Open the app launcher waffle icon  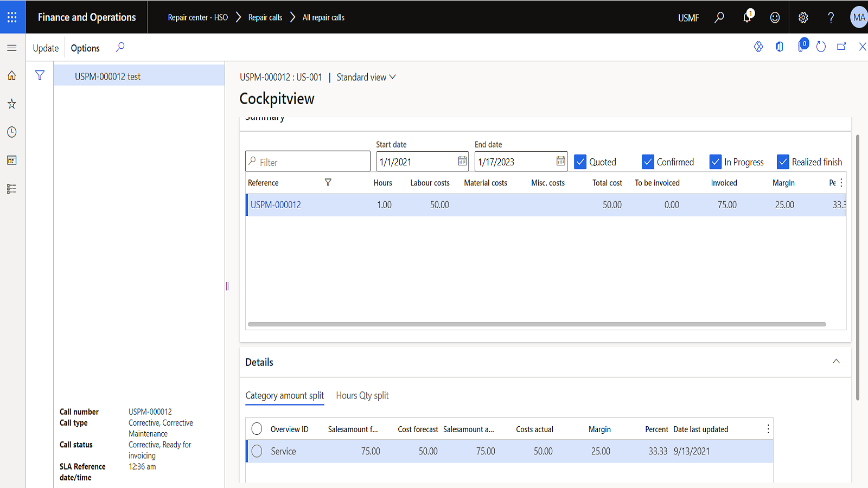click(x=12, y=17)
